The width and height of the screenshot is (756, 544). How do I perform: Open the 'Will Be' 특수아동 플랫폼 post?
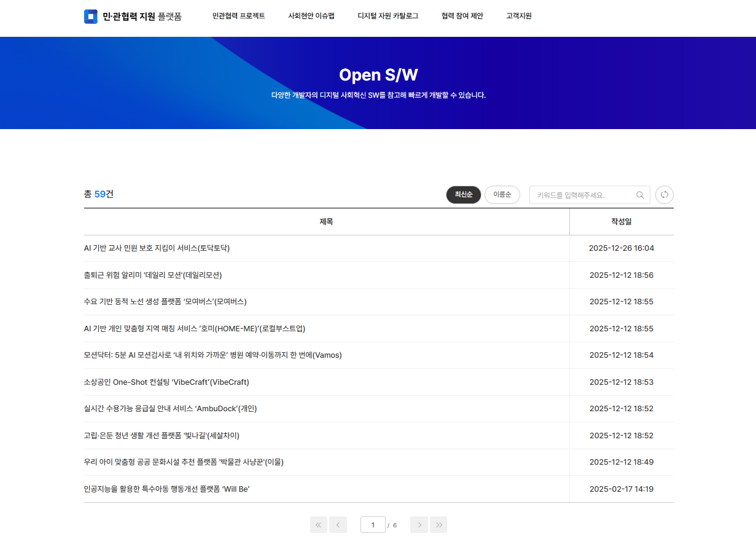point(166,489)
